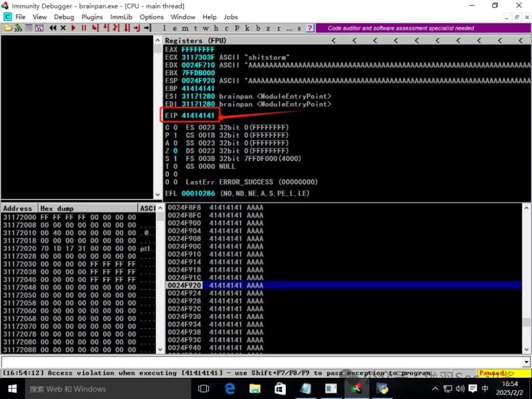This screenshot has height=399, width=532.
Task: Show Threads with the t button
Action: click(196, 28)
